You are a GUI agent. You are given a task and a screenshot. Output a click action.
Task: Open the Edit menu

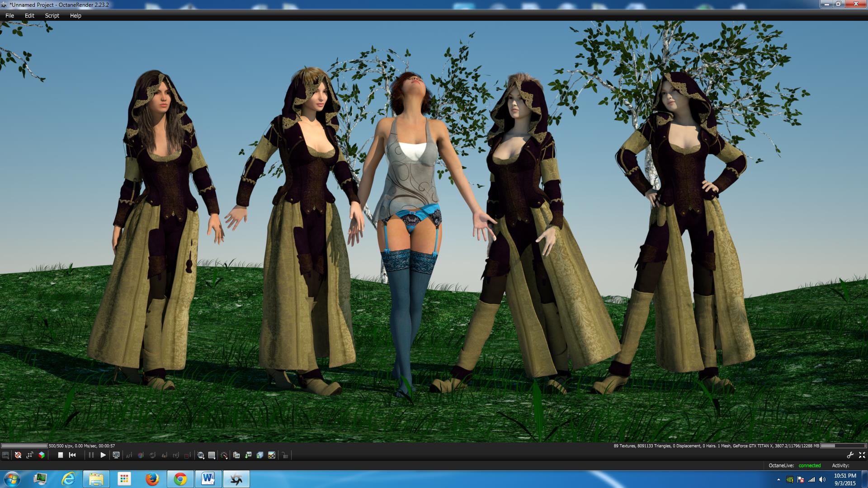tap(29, 15)
